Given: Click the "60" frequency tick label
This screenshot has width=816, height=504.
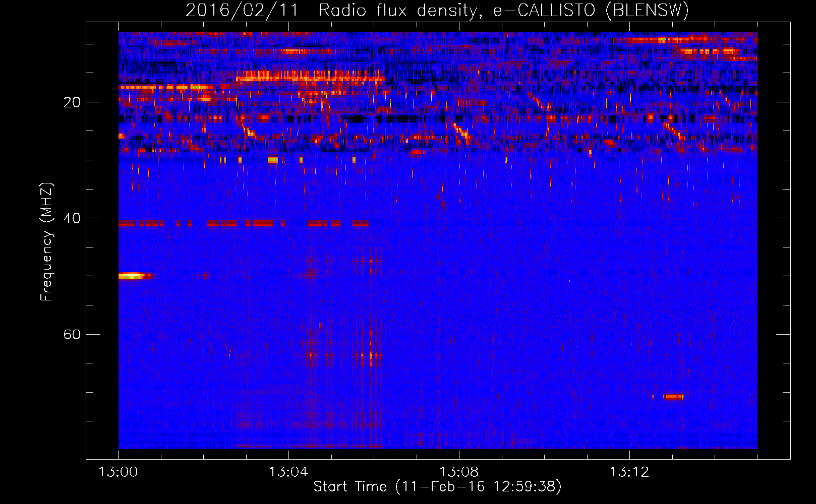Looking at the screenshot, I should pyautogui.click(x=72, y=334).
